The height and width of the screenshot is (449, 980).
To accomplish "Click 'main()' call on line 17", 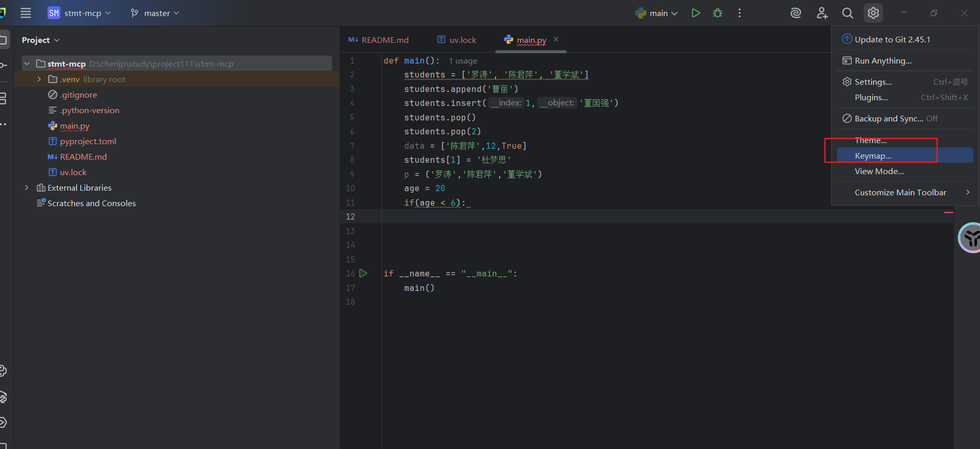I will click(x=419, y=288).
